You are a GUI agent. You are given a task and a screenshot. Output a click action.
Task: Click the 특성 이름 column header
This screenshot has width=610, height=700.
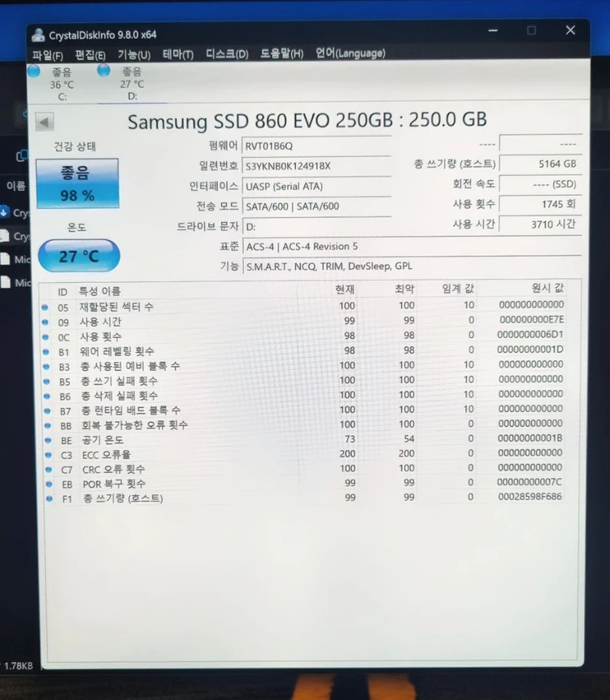pyautogui.click(x=99, y=292)
